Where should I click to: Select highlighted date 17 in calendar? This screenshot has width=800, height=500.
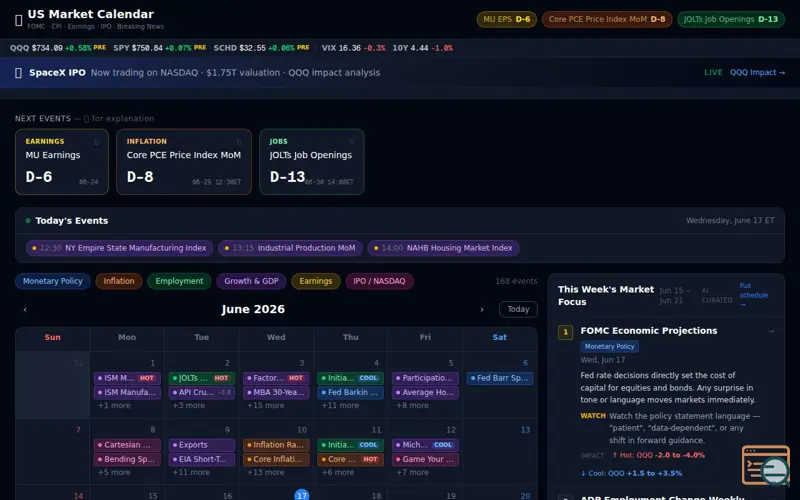click(x=302, y=495)
